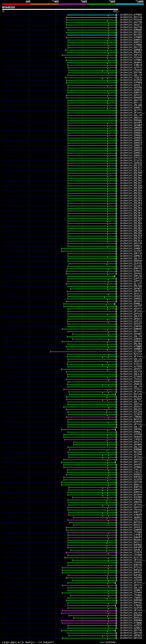Select hit UniRef100_A3BDJ4
Screen dimensions: 146x644
131,65
